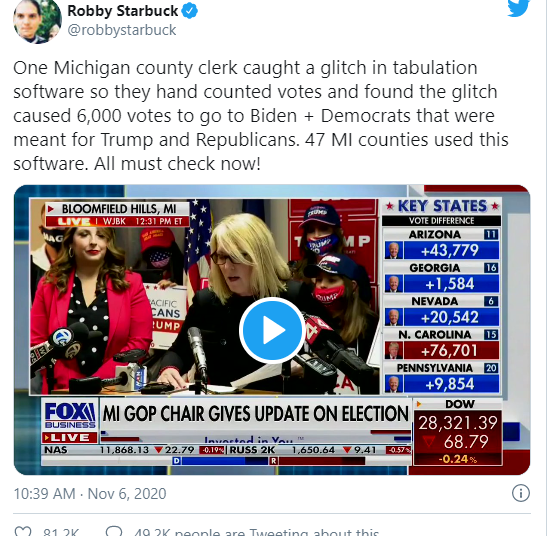Click the tweet info icon
Image resolution: width=547 pixels, height=536 pixels.
pos(521,493)
